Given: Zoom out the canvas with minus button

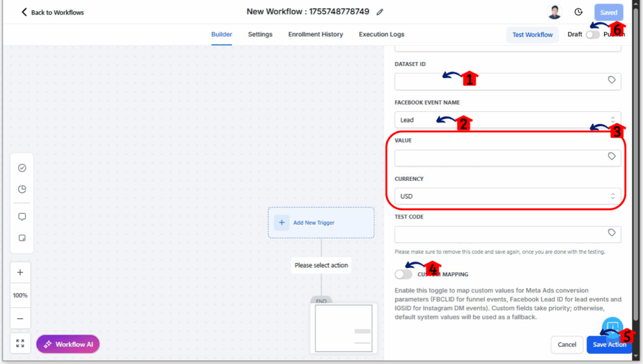Looking at the screenshot, I should point(20,319).
